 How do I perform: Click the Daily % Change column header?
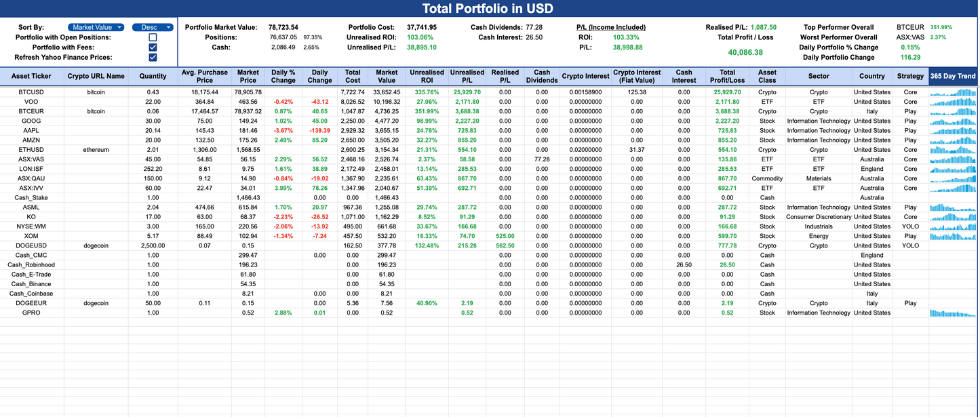coord(283,76)
